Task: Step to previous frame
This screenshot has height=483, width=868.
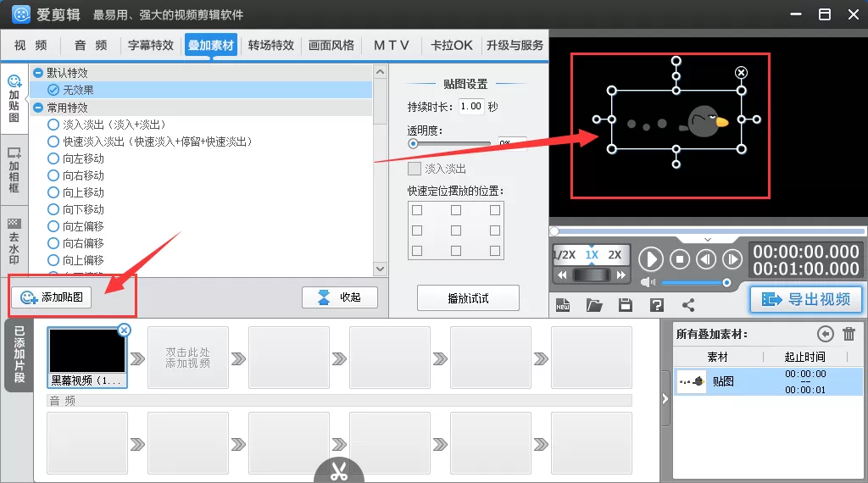Action: point(706,259)
